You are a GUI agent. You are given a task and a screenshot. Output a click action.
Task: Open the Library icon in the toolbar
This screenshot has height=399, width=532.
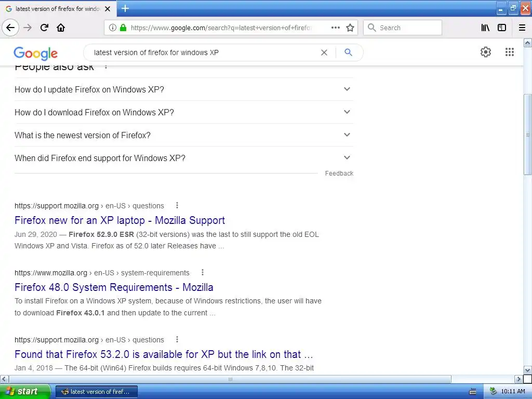coord(485,28)
